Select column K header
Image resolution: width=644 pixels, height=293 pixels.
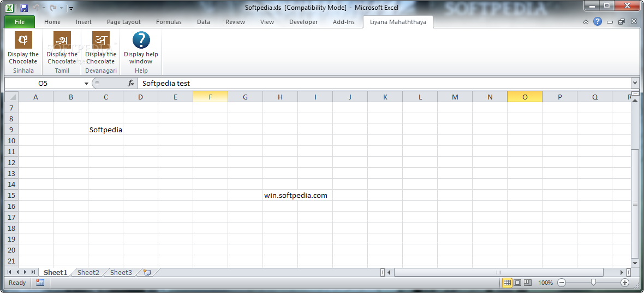385,97
